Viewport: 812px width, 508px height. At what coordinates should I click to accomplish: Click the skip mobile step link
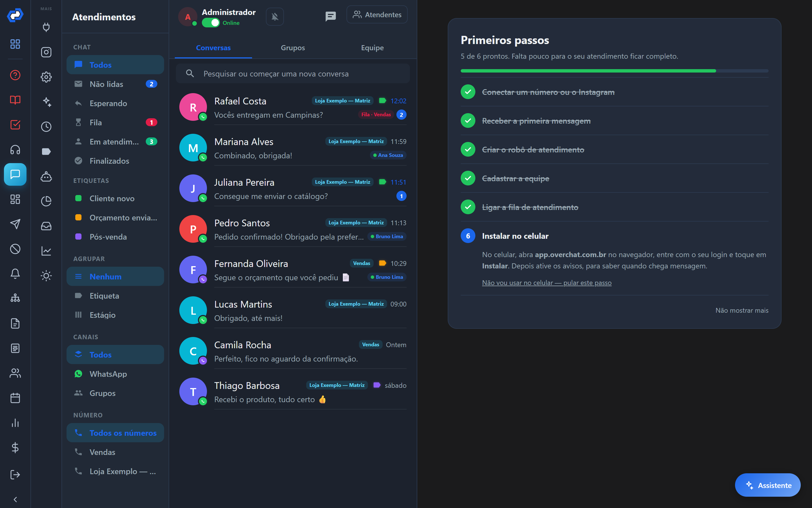click(x=547, y=283)
